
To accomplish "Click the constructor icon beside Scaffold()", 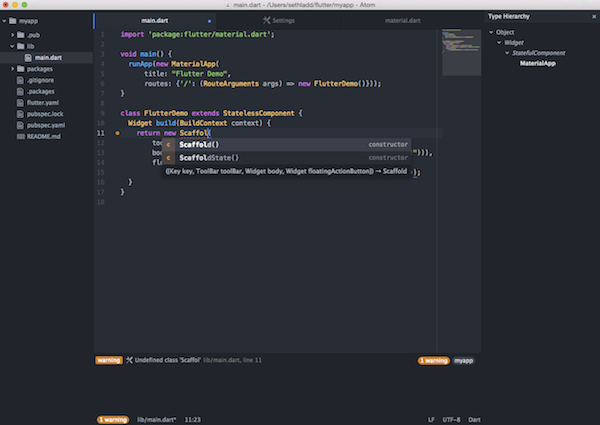I will pos(168,145).
